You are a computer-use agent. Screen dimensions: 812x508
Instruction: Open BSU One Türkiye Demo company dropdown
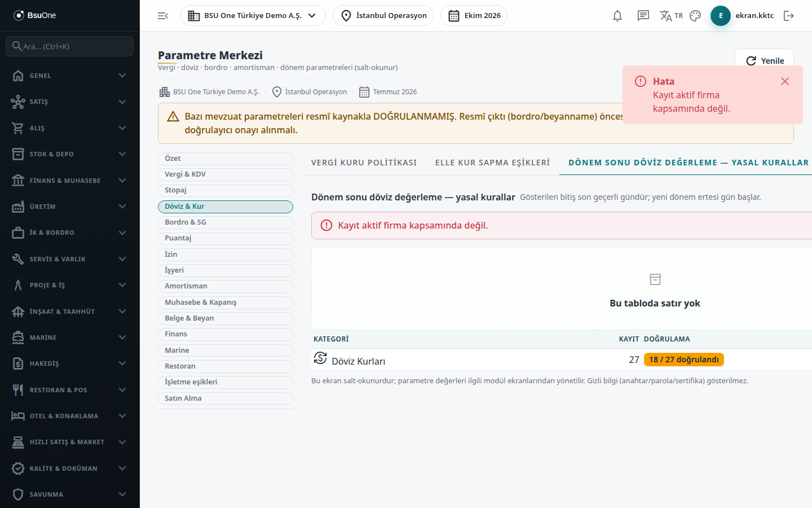(253, 16)
